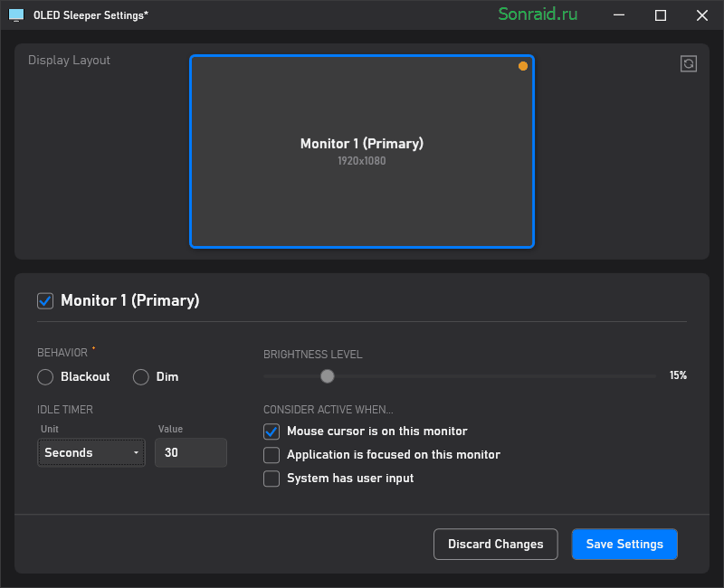Disable Mouse cursor is on this monitor

pyautogui.click(x=271, y=432)
